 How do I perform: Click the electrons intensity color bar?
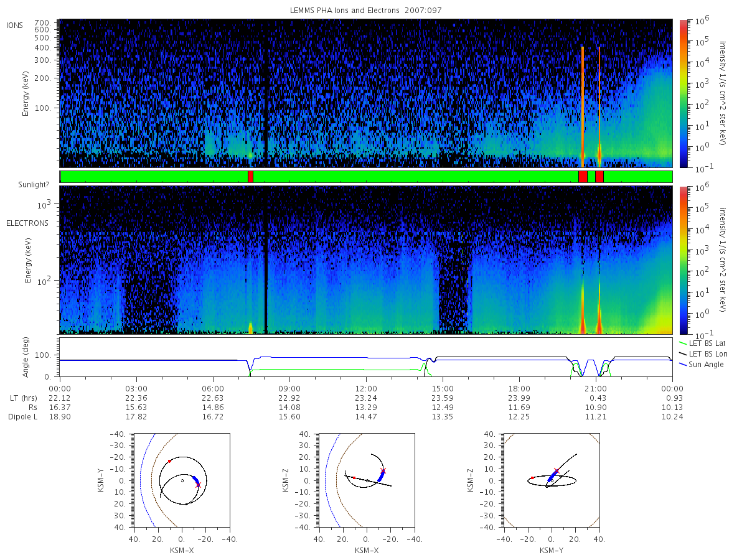point(683,259)
